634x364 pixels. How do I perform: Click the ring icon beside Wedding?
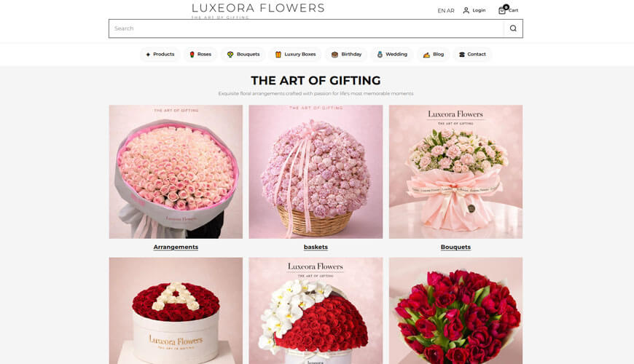pos(380,55)
